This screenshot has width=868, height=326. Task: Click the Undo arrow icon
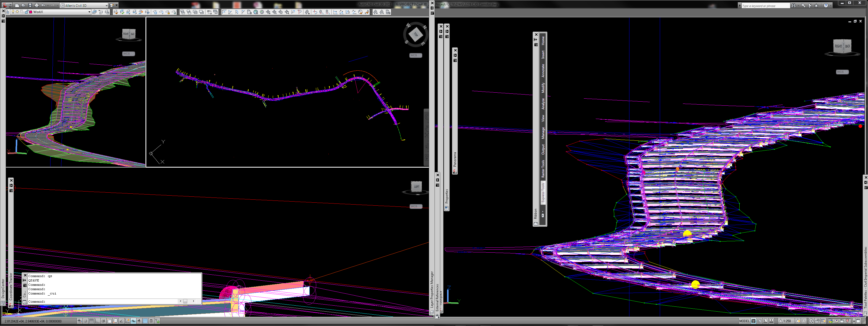(x=43, y=5)
